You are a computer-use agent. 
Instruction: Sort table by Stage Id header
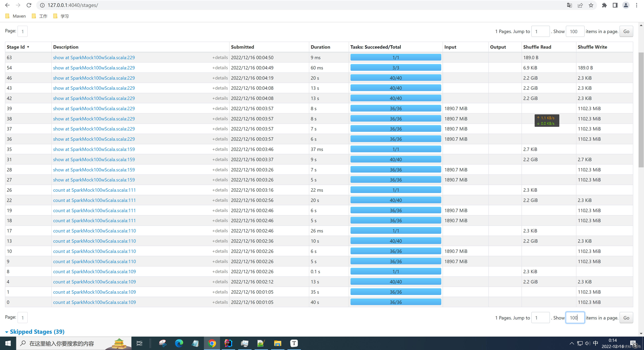pyautogui.click(x=16, y=47)
